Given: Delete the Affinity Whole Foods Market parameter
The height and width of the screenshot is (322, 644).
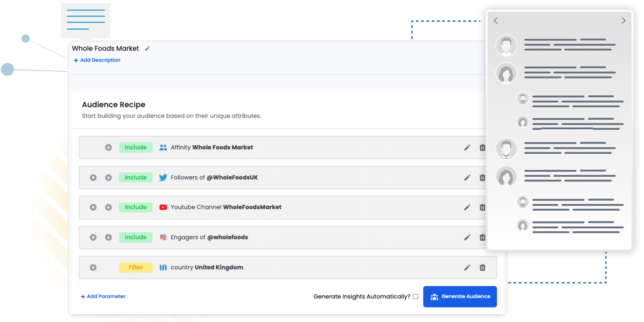Looking at the screenshot, I should tap(482, 147).
